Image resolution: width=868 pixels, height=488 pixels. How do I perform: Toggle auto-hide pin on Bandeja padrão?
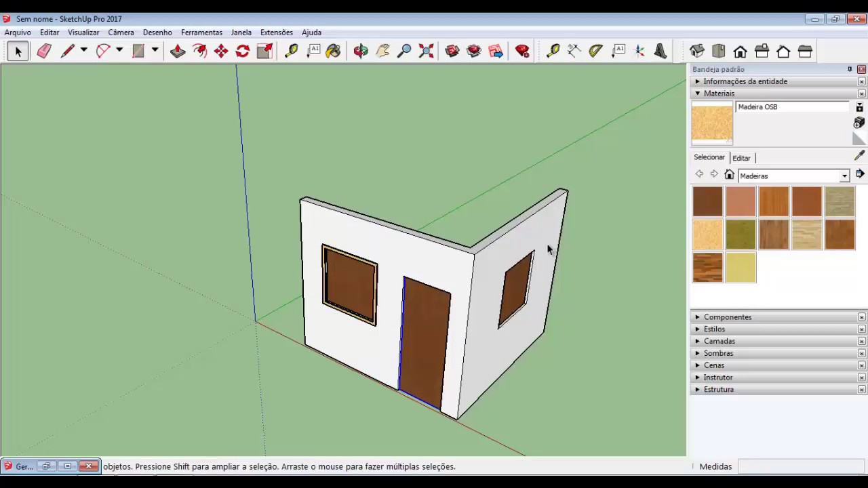point(850,69)
